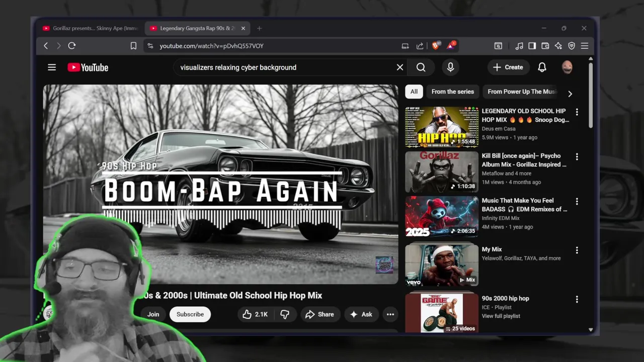Click the Ultimate Old School Hip Hop Mix title

258,296
